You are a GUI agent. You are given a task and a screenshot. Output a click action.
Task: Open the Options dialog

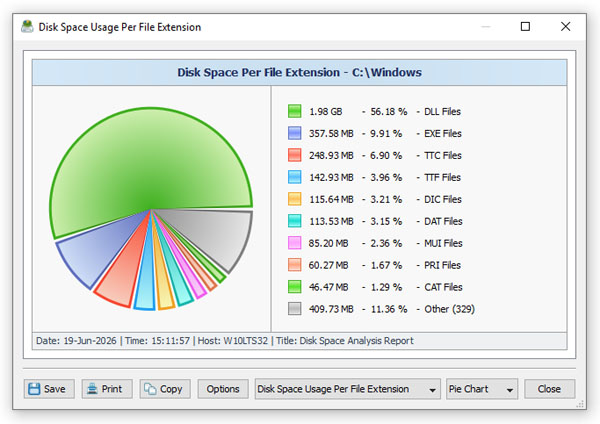point(223,389)
